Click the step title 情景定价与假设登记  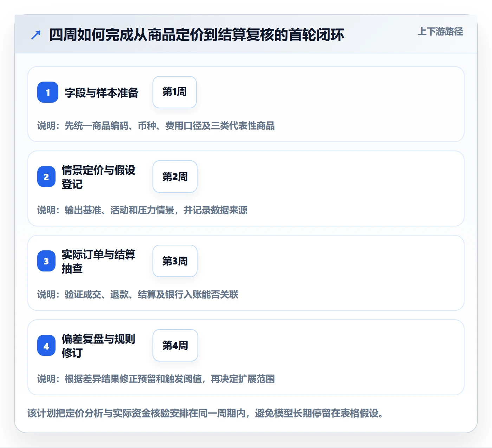coord(99,177)
